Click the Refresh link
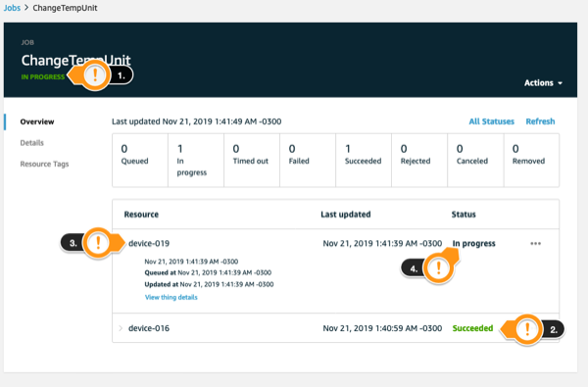This screenshot has width=588, height=387. [540, 121]
